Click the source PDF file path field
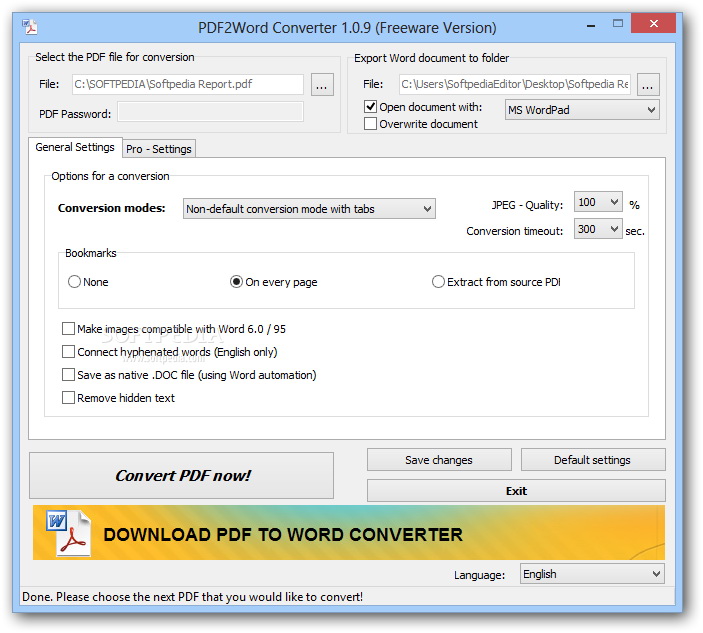703x633 pixels. point(187,84)
